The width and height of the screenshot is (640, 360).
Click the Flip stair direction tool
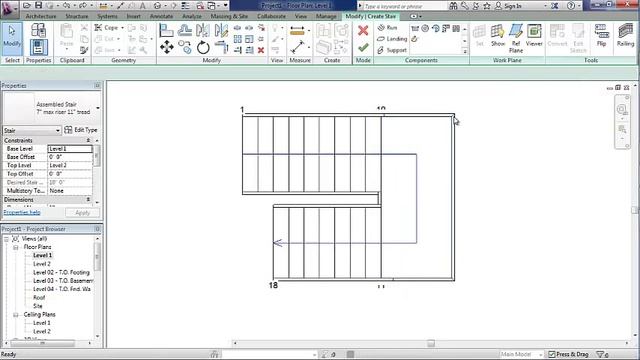(x=601, y=35)
